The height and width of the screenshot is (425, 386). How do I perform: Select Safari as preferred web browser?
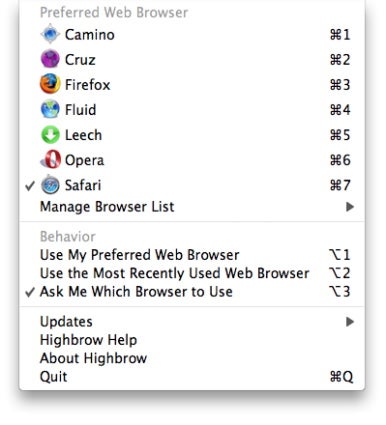coord(192,185)
